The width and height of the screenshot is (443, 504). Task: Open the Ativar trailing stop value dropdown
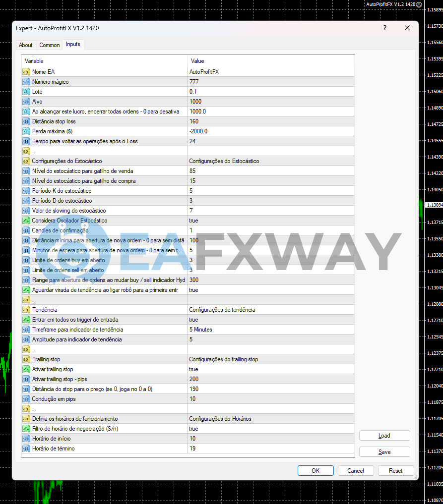click(270, 369)
